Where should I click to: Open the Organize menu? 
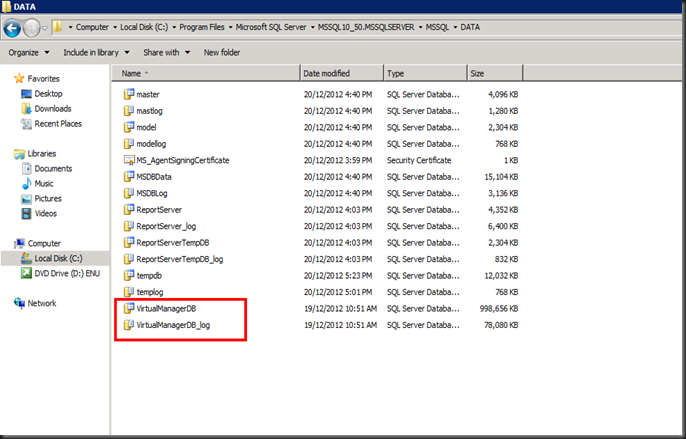[29, 53]
